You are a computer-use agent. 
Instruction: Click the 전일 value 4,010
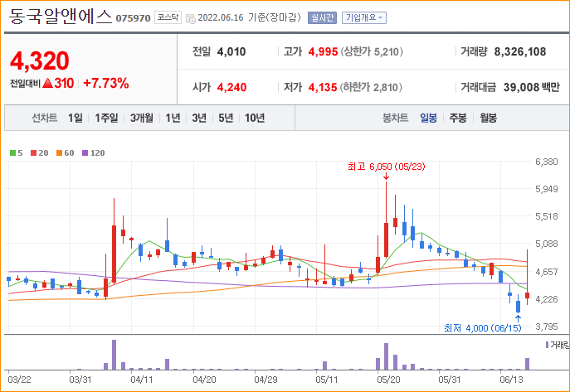coord(231,52)
